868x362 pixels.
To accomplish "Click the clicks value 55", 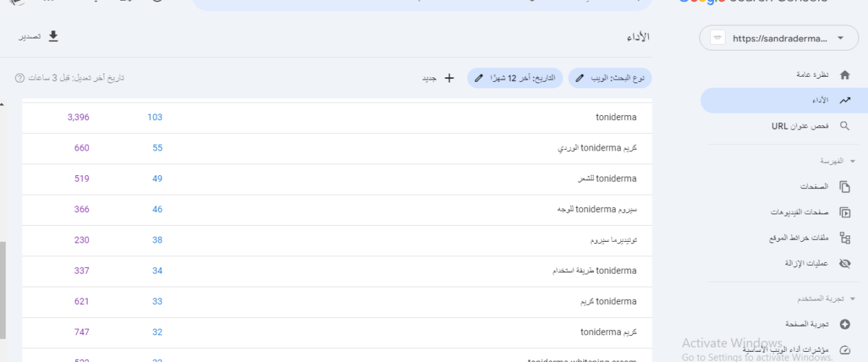I will click(157, 148).
